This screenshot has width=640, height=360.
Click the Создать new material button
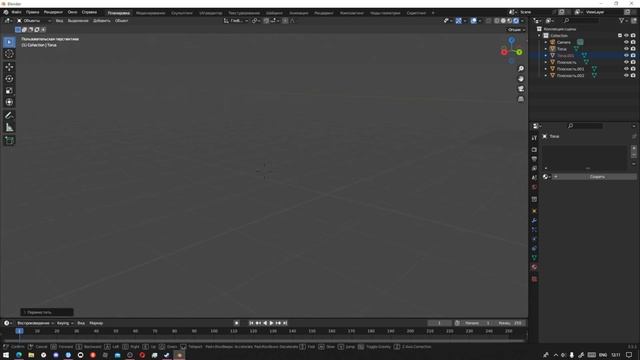coord(594,177)
